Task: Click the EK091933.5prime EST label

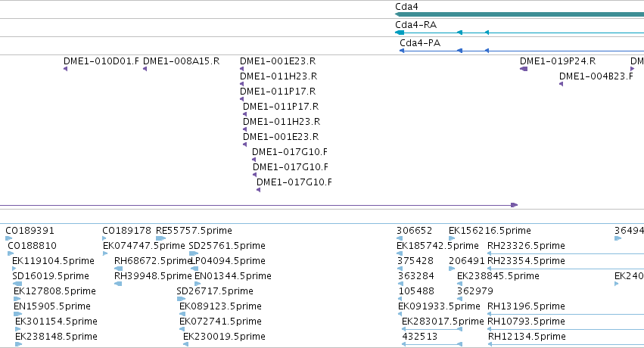Action: tap(439, 306)
